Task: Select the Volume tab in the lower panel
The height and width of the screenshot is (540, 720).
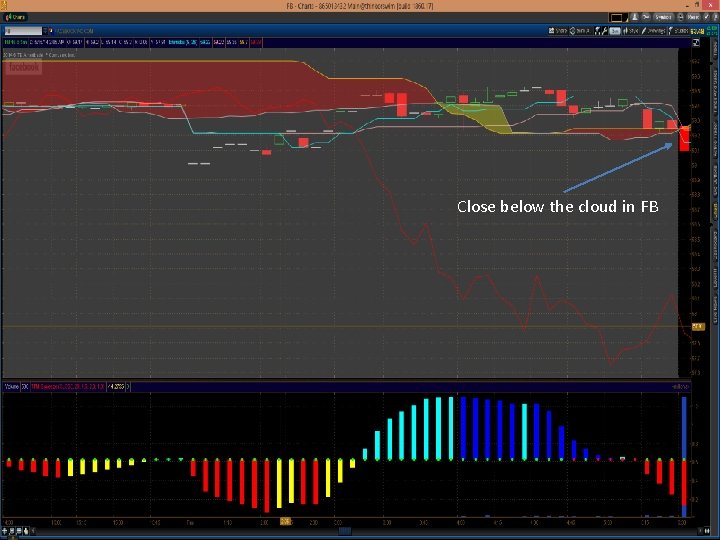Action: [11, 387]
